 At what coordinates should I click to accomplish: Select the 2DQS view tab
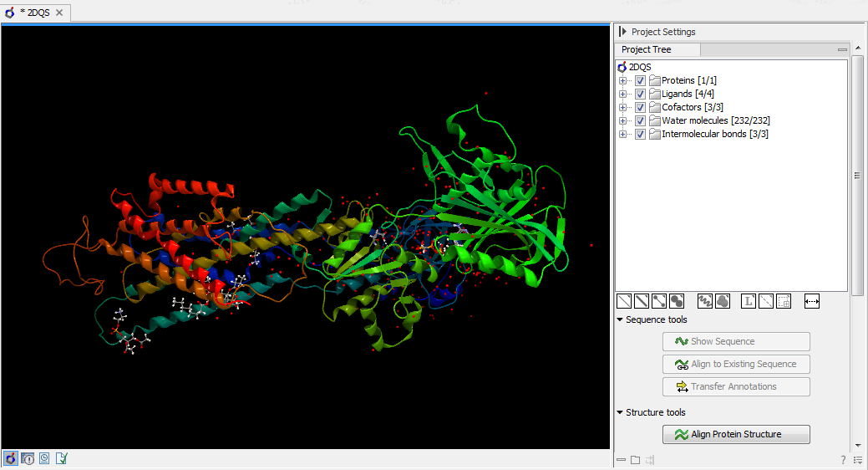pos(33,13)
